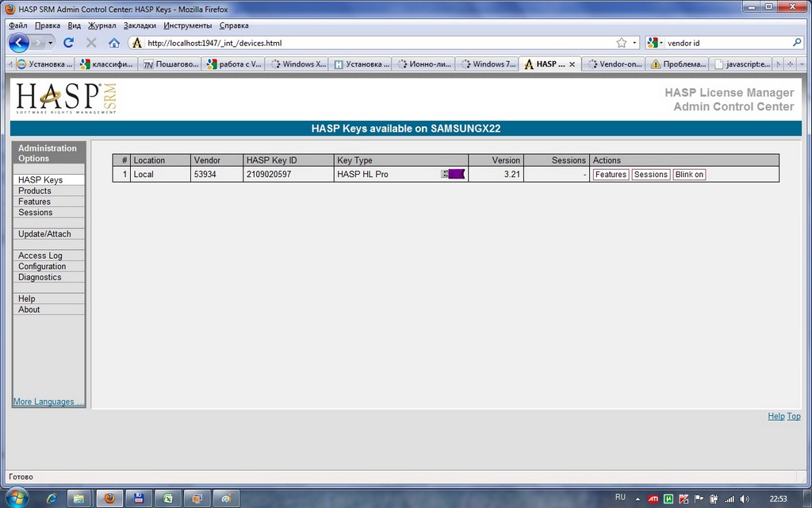Open the Diagnostics page

pyautogui.click(x=48, y=277)
